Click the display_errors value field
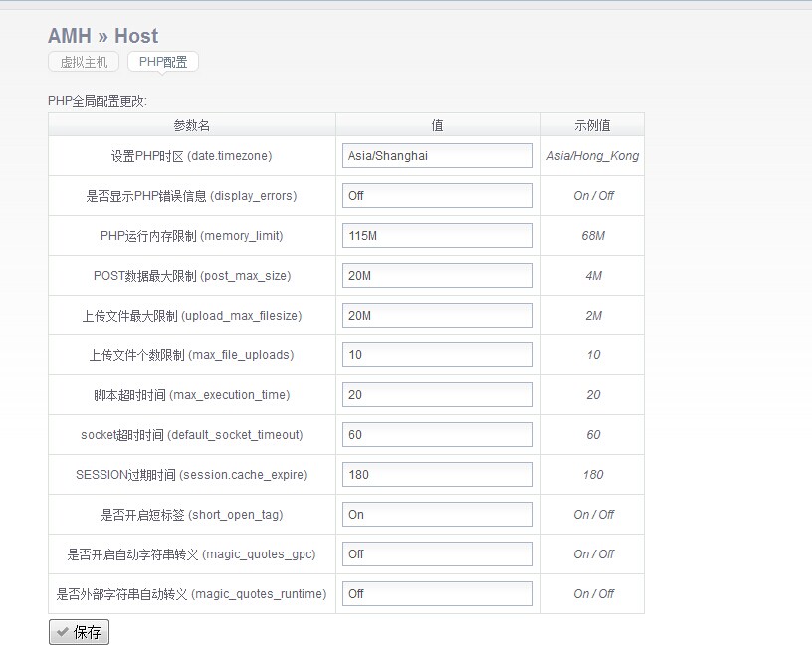 pos(438,196)
